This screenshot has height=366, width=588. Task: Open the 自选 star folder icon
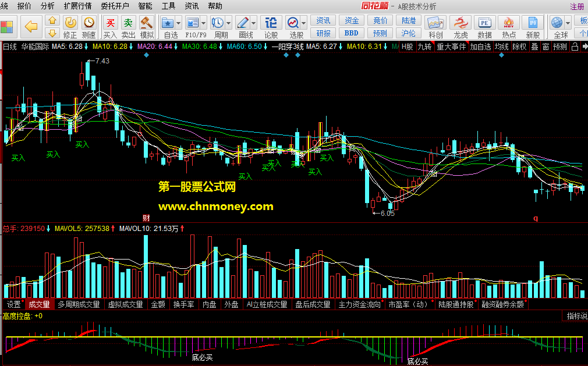pos(168,23)
